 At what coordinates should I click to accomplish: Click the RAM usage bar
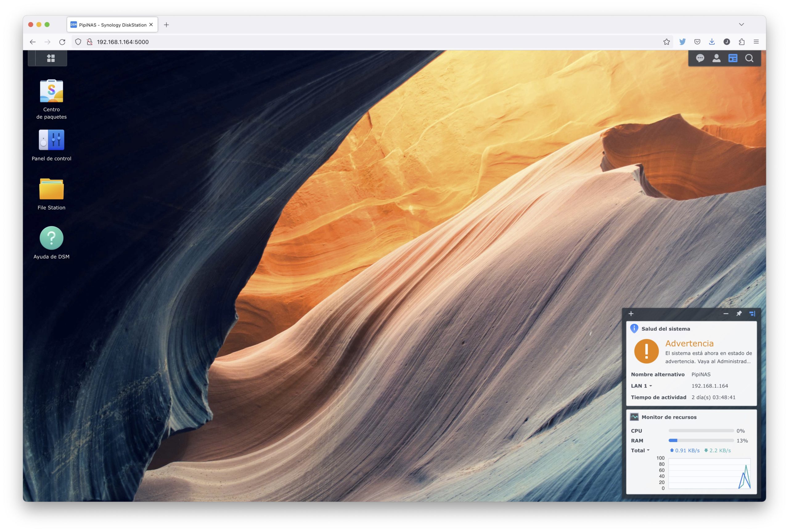(x=701, y=441)
